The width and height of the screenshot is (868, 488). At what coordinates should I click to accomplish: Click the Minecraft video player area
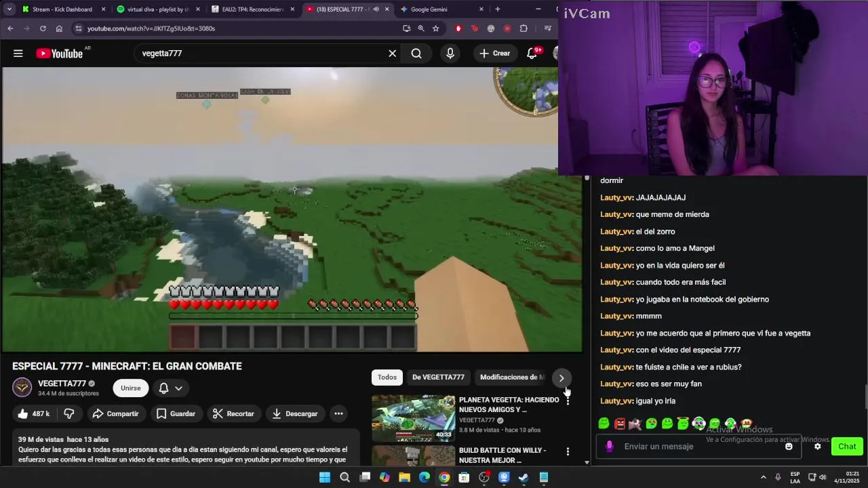292,210
